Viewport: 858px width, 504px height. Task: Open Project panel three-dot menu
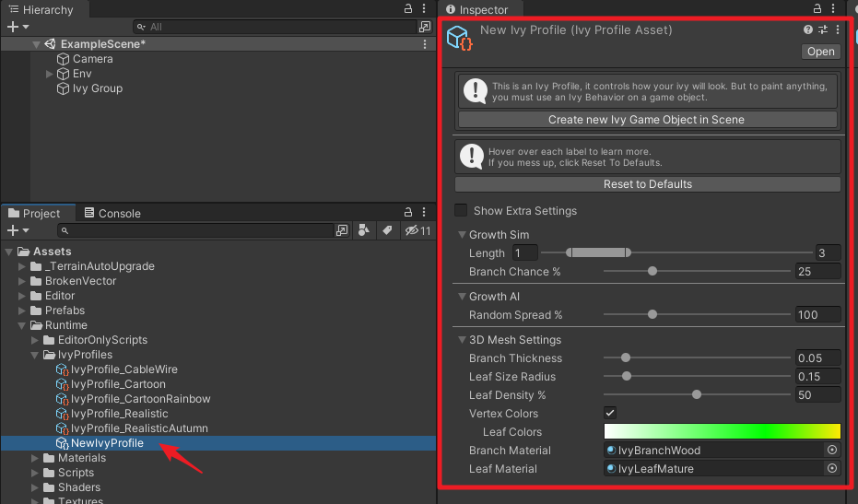coord(424,212)
